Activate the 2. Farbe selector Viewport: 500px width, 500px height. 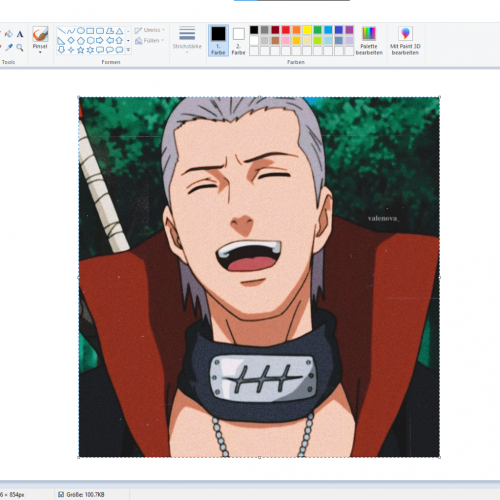pyautogui.click(x=239, y=40)
